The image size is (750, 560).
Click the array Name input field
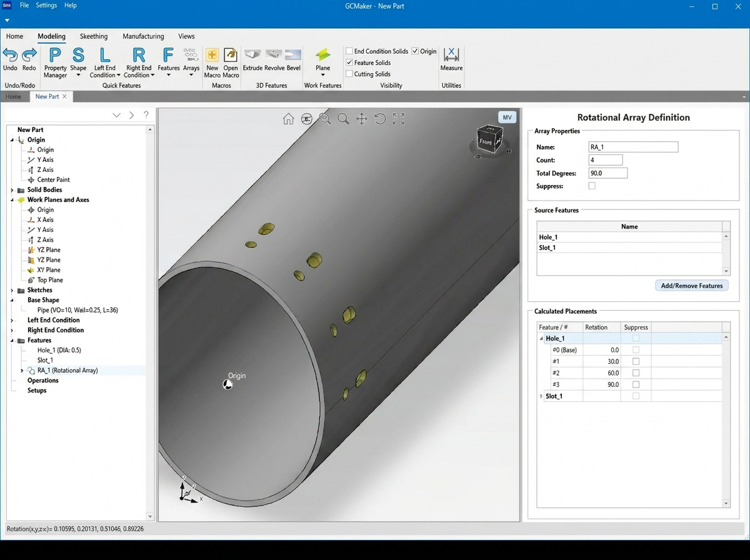pos(633,147)
